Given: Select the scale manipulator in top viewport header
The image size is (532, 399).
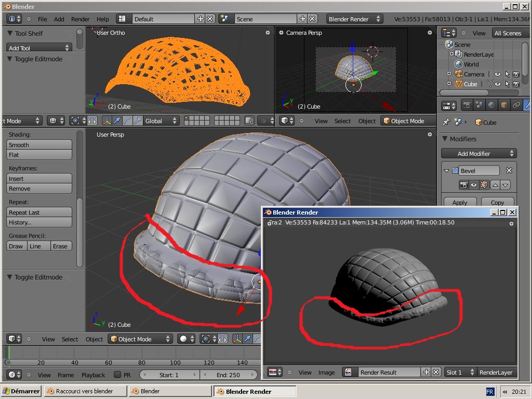Looking at the screenshot, I should point(138,121).
